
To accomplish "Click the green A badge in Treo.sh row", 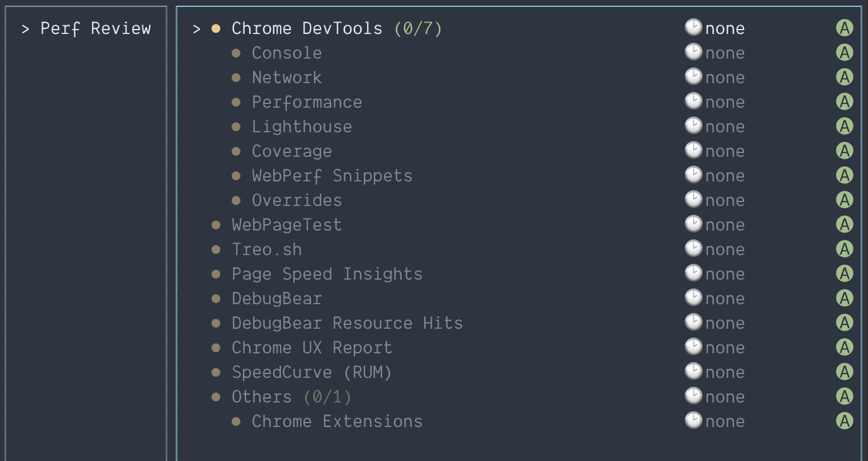I will 844,249.
